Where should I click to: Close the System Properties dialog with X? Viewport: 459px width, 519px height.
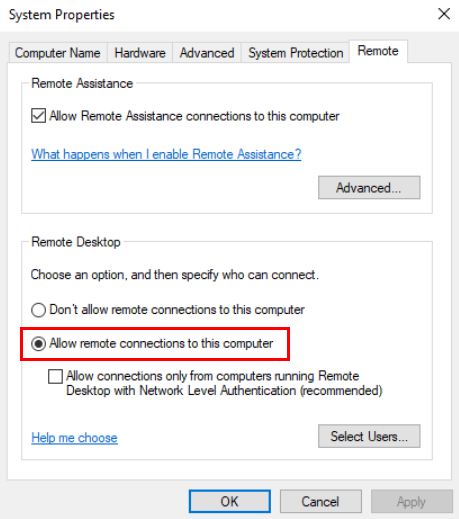[444, 14]
